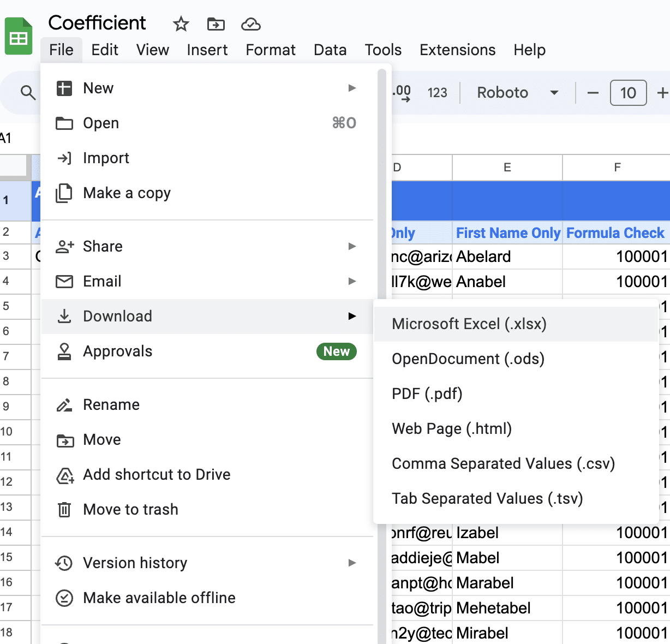Select Add shortcut to Drive
Screen dimensions: 670x644
point(207,474)
